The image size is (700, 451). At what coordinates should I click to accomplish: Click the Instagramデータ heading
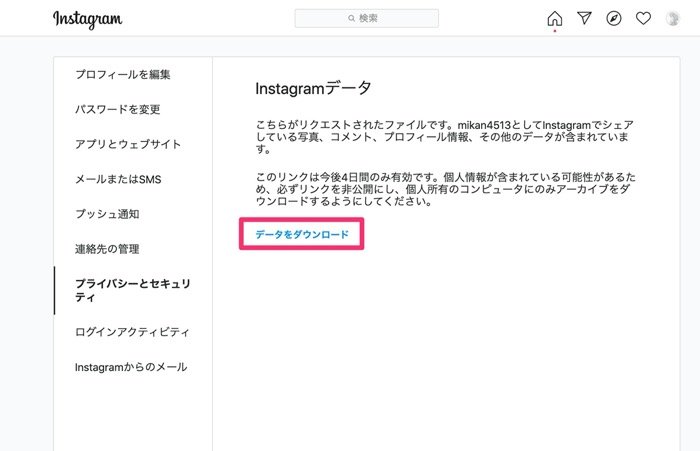click(x=313, y=88)
